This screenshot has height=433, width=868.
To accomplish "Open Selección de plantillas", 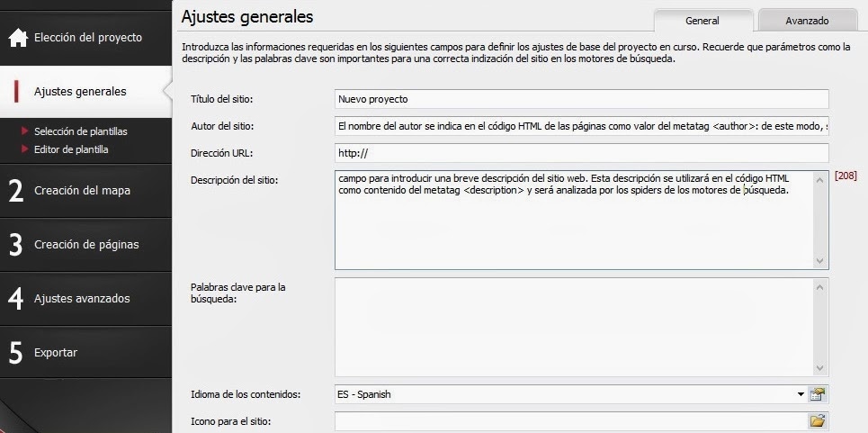I will pyautogui.click(x=81, y=131).
